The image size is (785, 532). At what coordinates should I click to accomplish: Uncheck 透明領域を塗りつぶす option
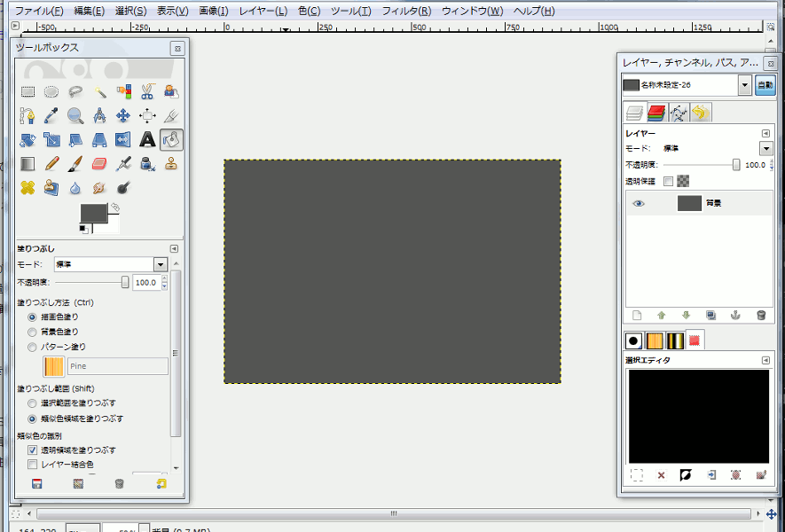(34, 449)
